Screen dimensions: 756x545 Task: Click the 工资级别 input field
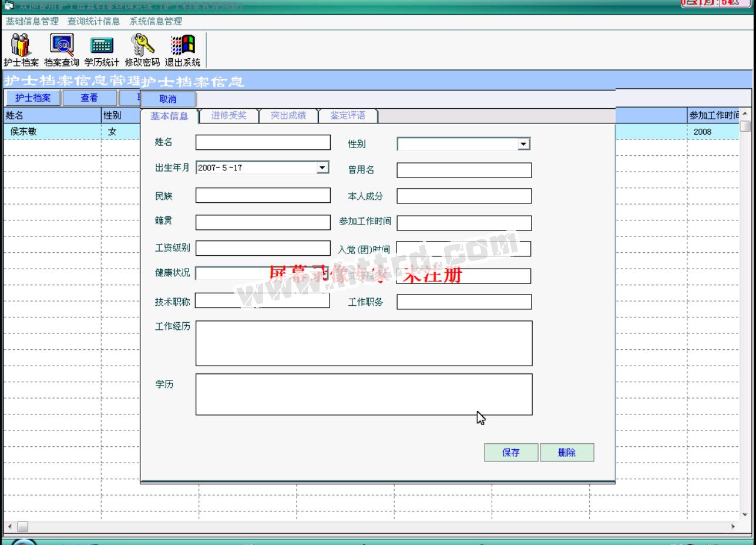click(x=263, y=248)
